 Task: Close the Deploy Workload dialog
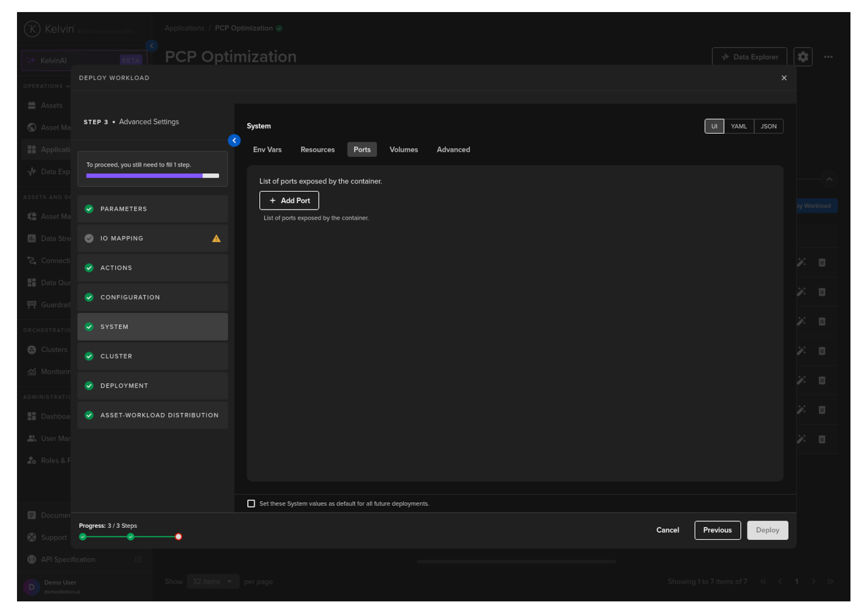[x=784, y=78]
